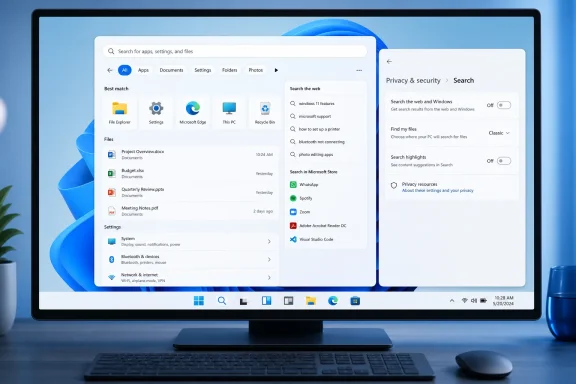Show hidden icons in the system tray
The height and width of the screenshot is (384, 576).
pyautogui.click(x=452, y=301)
